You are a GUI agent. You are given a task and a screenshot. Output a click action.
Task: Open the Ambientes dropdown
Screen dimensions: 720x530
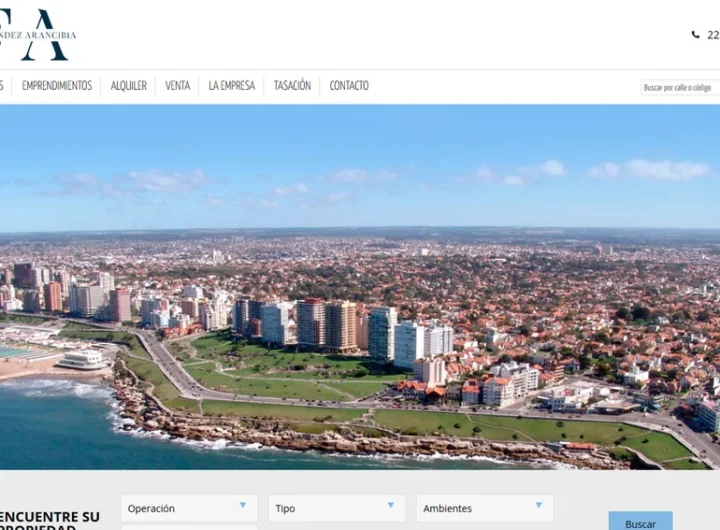tap(484, 508)
